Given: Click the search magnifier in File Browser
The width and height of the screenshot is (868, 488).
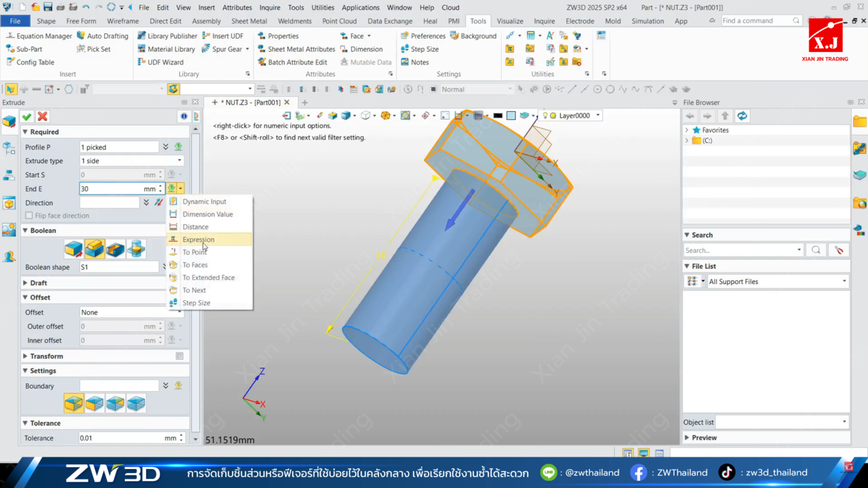Looking at the screenshot, I should point(816,250).
